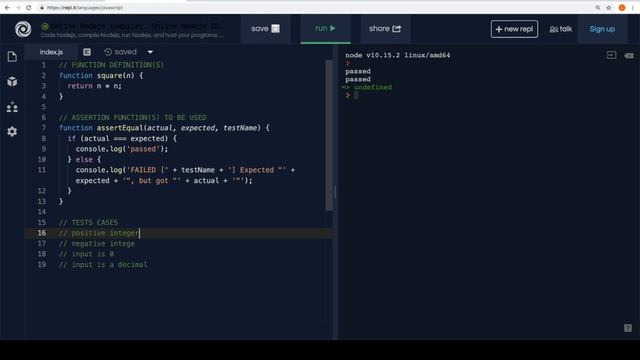Click the pane divider between editor and console

(336, 192)
